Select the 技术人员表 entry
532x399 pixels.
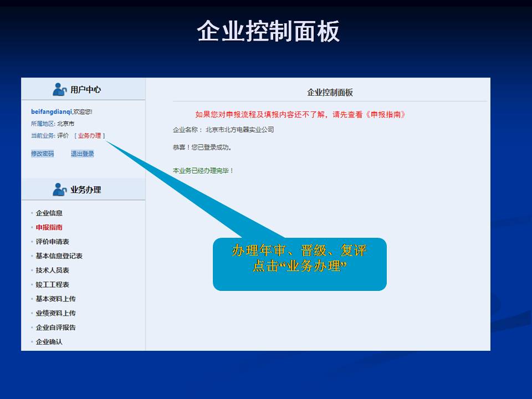(x=53, y=270)
